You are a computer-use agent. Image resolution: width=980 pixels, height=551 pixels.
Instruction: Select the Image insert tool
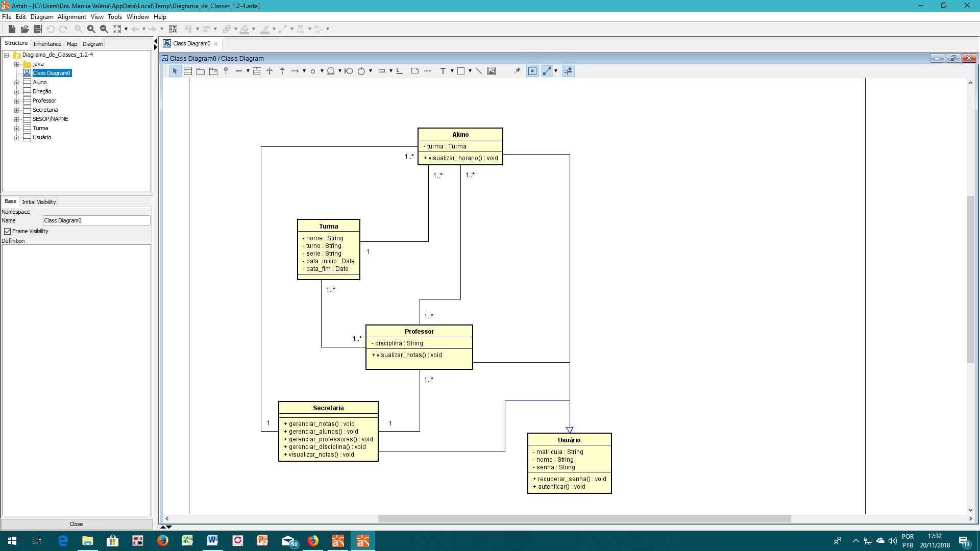pos(492,71)
